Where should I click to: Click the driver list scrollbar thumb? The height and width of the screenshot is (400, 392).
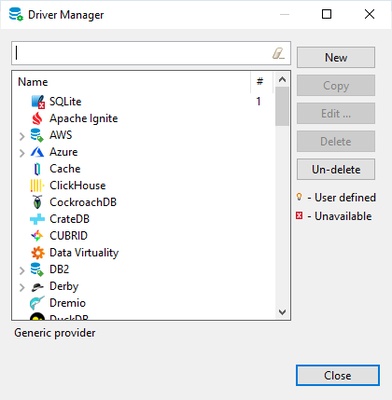tap(282, 106)
